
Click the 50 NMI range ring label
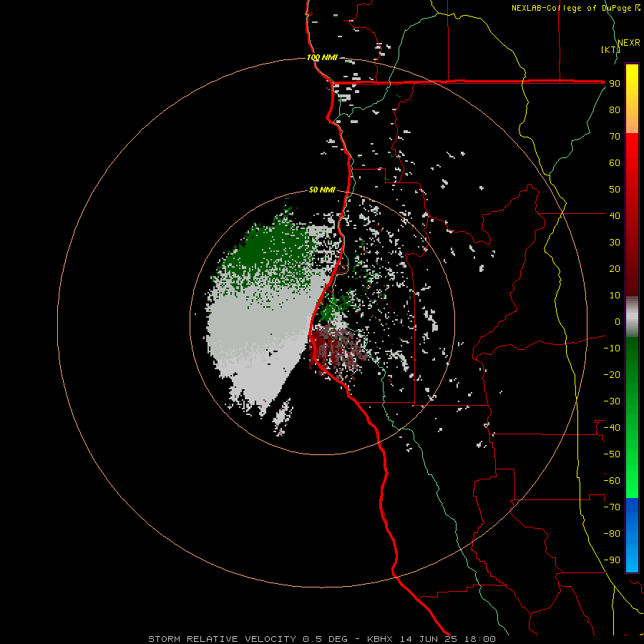[x=322, y=190]
